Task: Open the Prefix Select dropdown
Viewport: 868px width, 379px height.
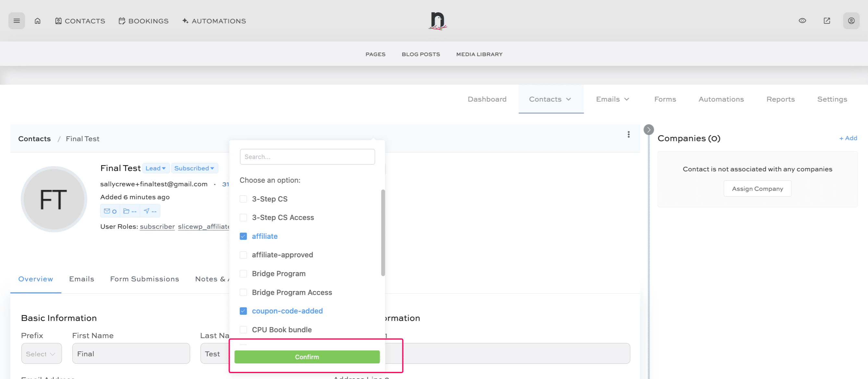Action: coord(41,354)
